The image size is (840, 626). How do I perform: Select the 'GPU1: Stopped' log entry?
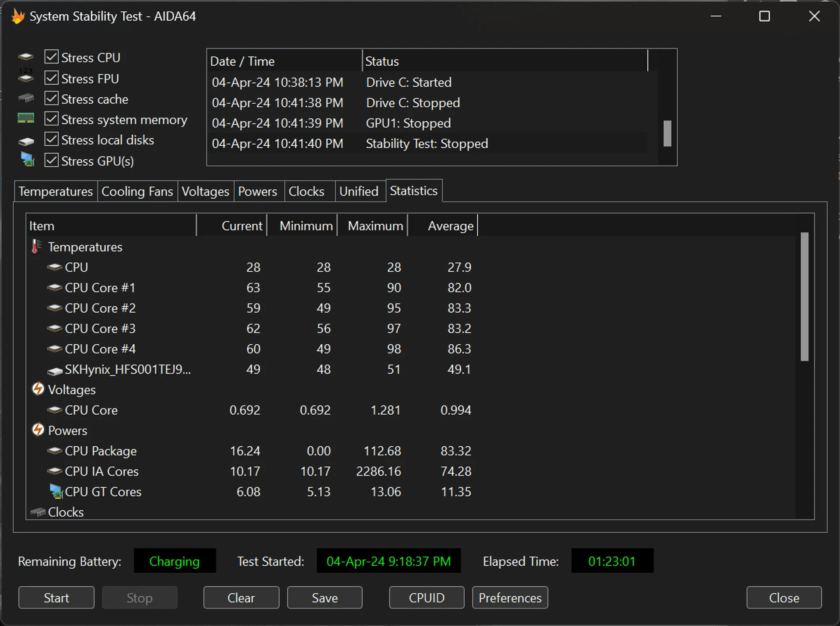point(427,123)
